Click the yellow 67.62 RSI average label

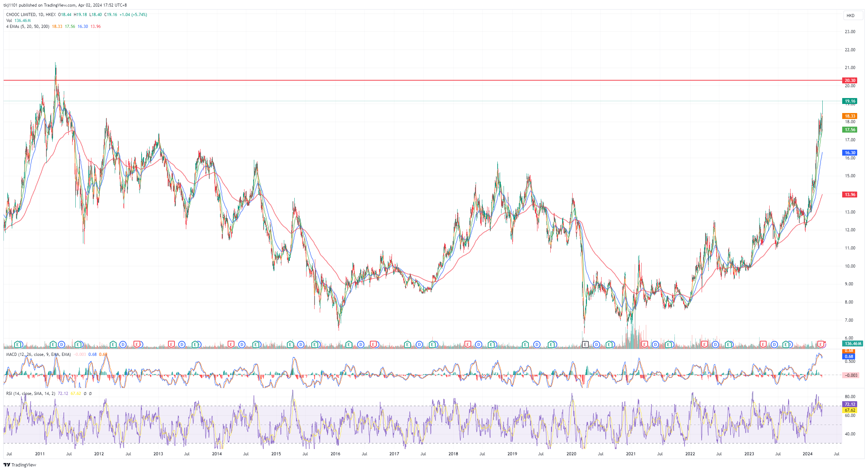(x=850, y=410)
